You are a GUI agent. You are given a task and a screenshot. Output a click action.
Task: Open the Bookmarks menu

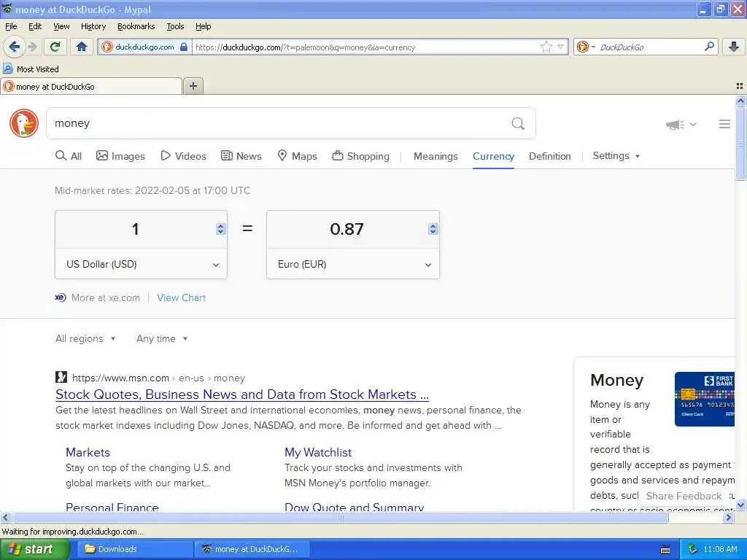pyautogui.click(x=136, y=26)
